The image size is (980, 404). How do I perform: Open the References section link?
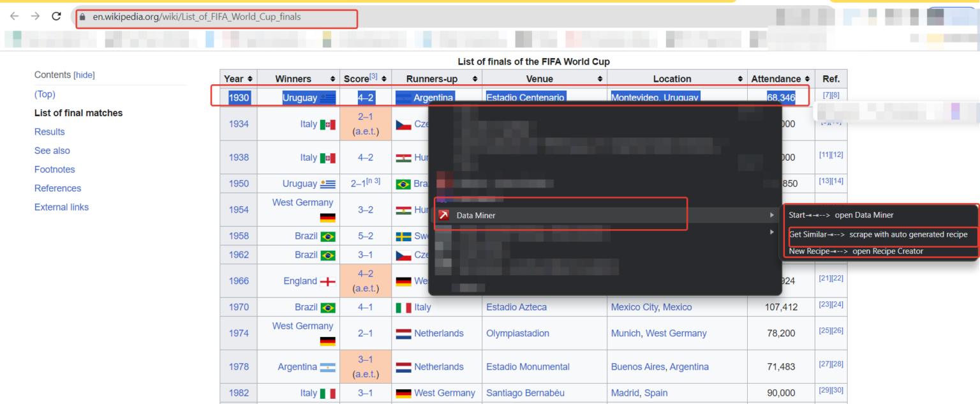pyautogui.click(x=57, y=188)
